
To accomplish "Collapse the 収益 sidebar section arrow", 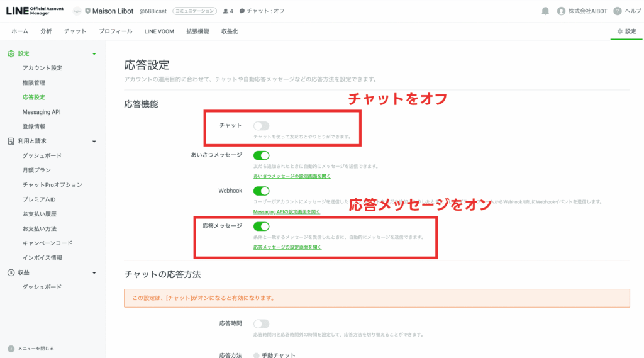I will [x=94, y=272].
